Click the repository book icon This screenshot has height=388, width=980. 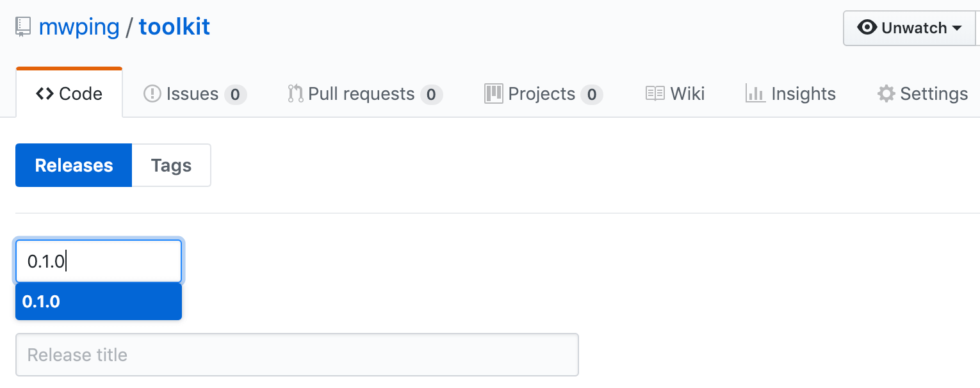click(x=23, y=28)
